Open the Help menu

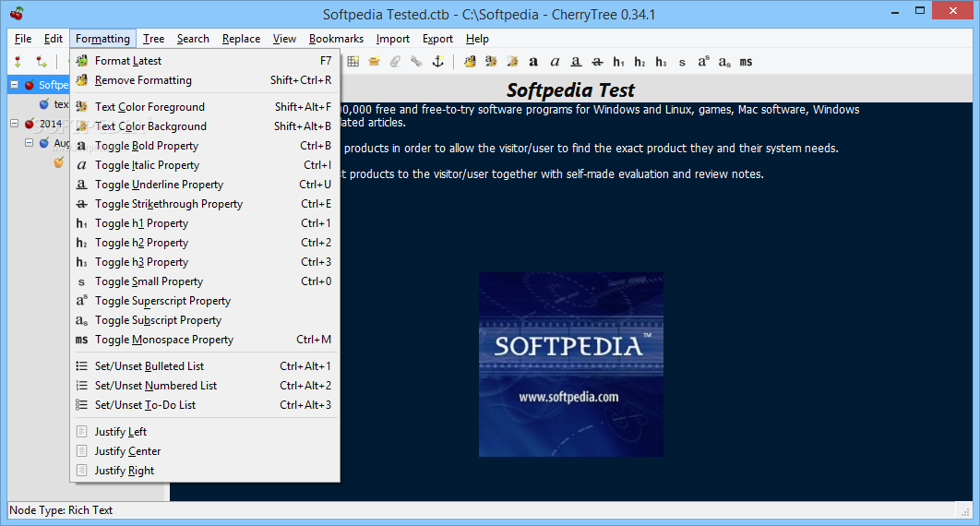[477, 39]
